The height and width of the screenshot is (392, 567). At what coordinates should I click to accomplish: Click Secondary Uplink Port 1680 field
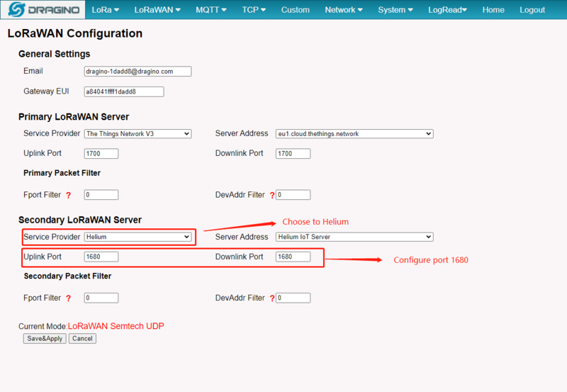pos(101,257)
